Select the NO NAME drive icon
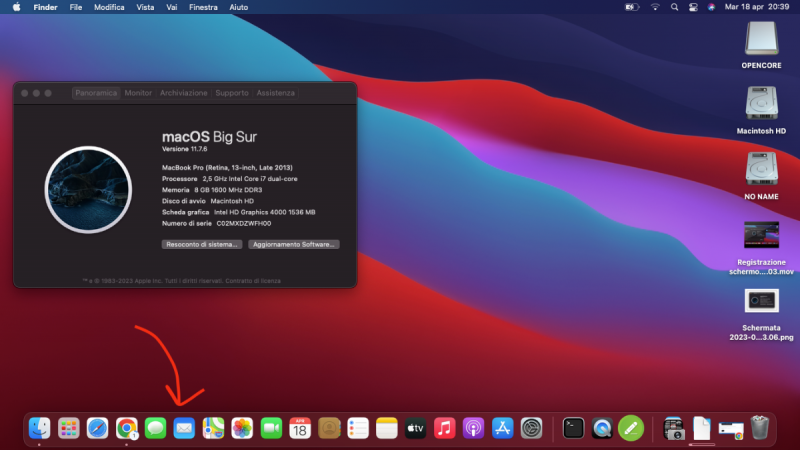 click(x=761, y=168)
